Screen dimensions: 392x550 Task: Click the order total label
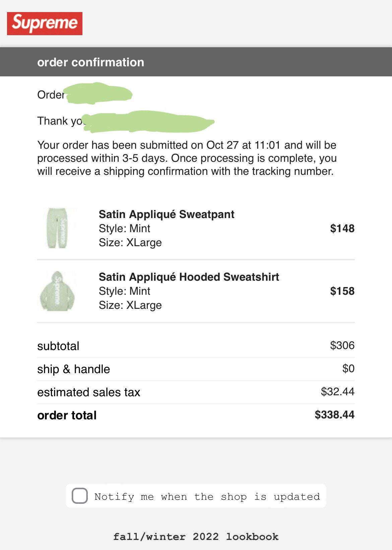click(x=67, y=415)
